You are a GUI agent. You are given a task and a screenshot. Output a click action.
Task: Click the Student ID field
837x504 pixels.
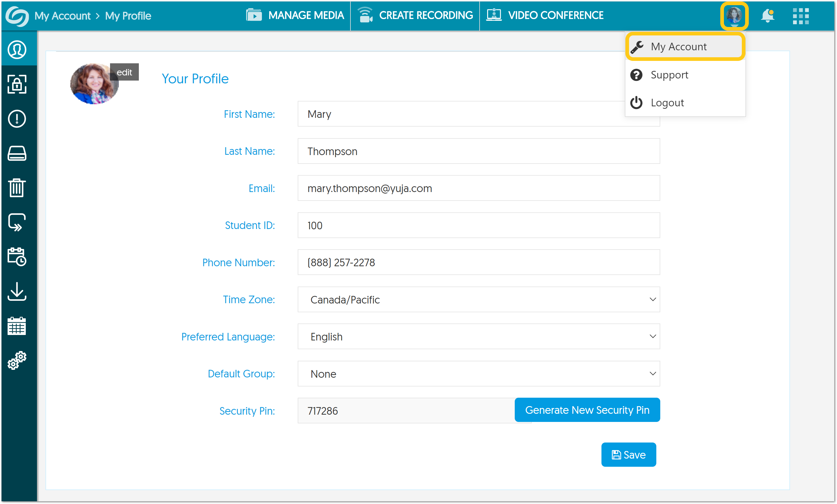click(x=479, y=225)
